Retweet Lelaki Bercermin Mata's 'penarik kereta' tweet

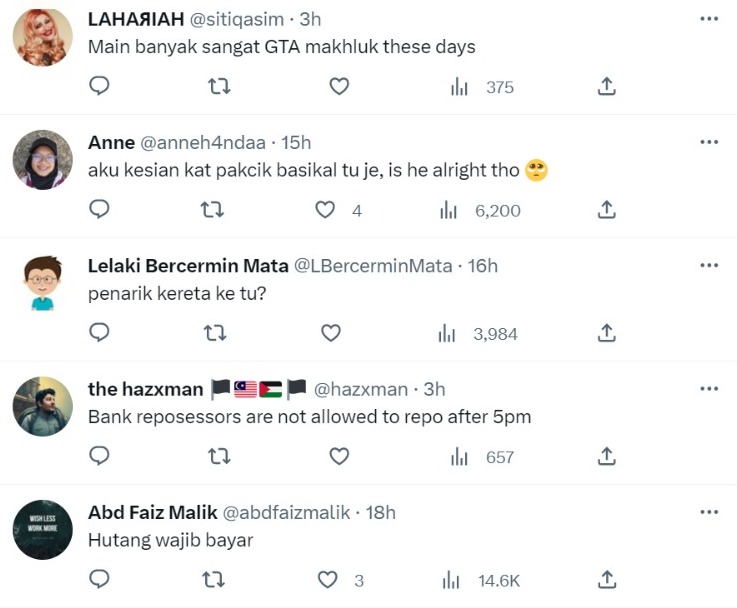[215, 333]
